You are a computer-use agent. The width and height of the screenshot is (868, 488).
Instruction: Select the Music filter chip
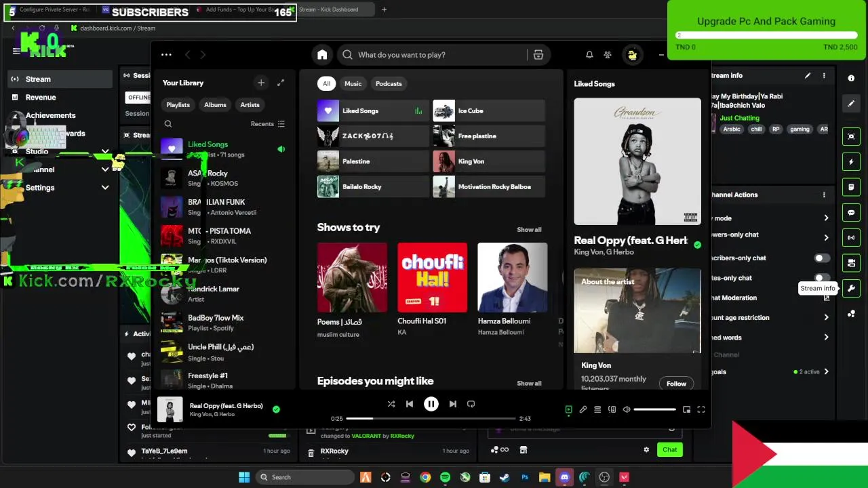pos(353,83)
